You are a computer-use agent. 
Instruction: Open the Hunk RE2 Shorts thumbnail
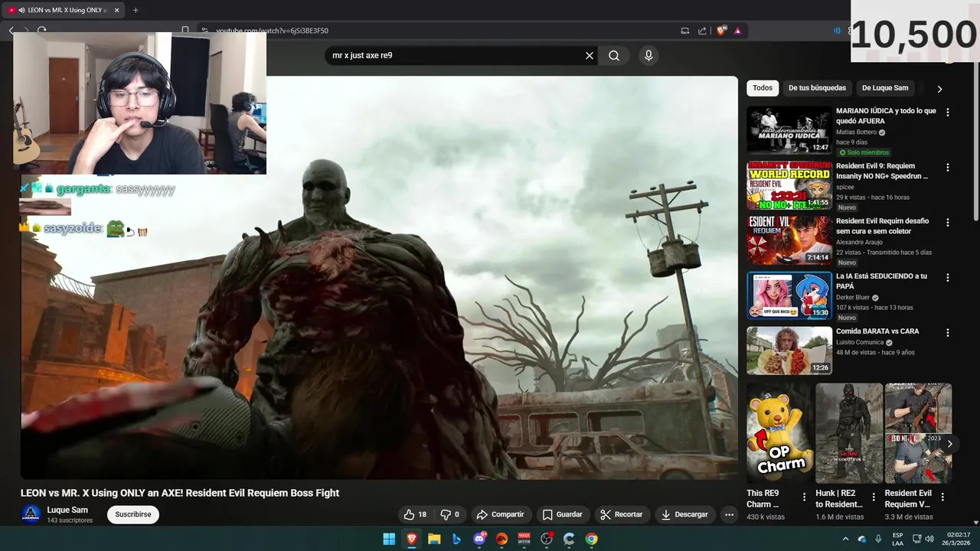[849, 433]
